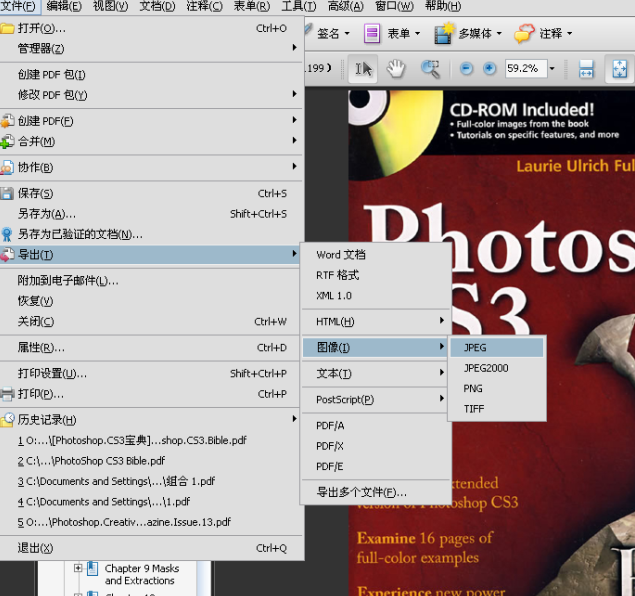The height and width of the screenshot is (596, 635).
Task: Select the Marquee Zoom tool
Action: pos(430,69)
